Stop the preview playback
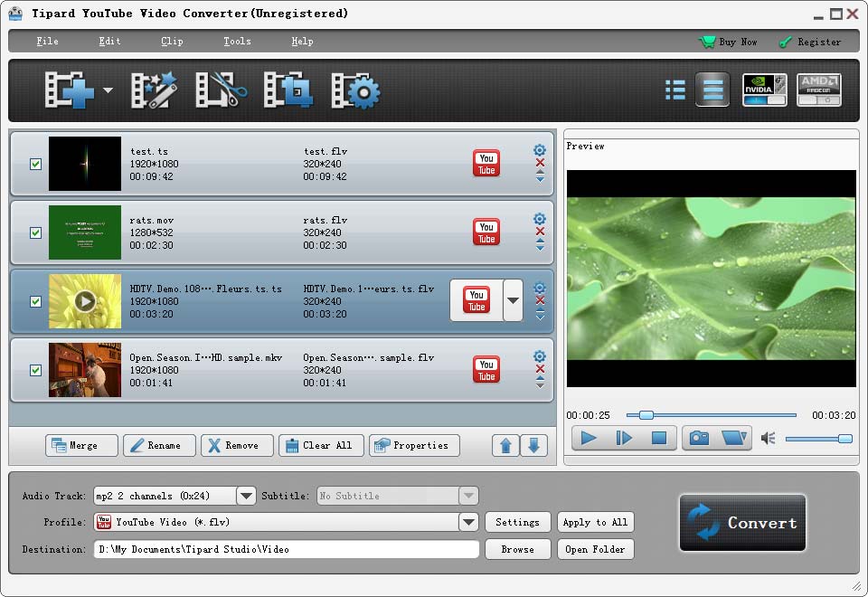 tap(659, 438)
